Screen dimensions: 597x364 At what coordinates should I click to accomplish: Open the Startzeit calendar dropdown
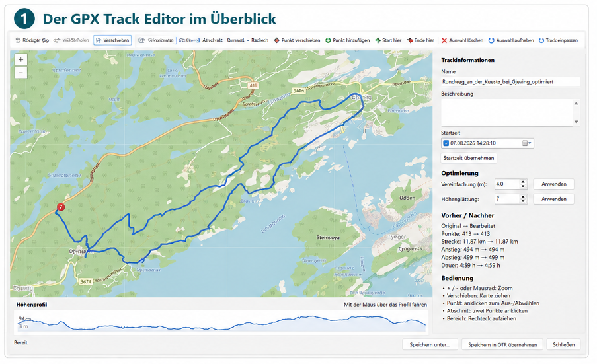tap(527, 143)
